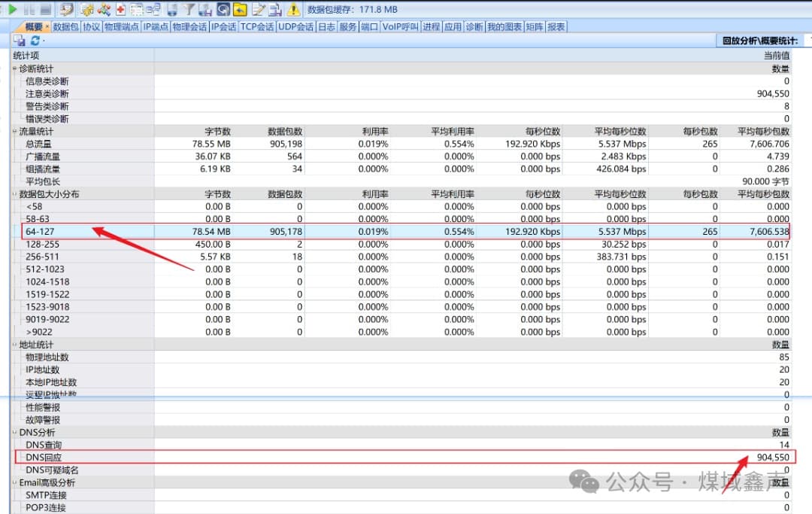
Task: Click the blue Refresh icon below tabs
Action: pyautogui.click(x=35, y=41)
